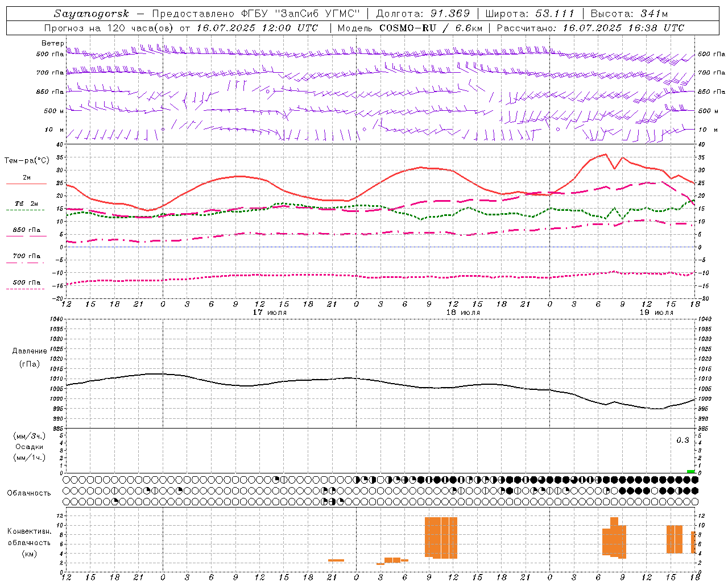Click the 17 июля date label
This screenshot has height=582, width=728.
coord(270,313)
